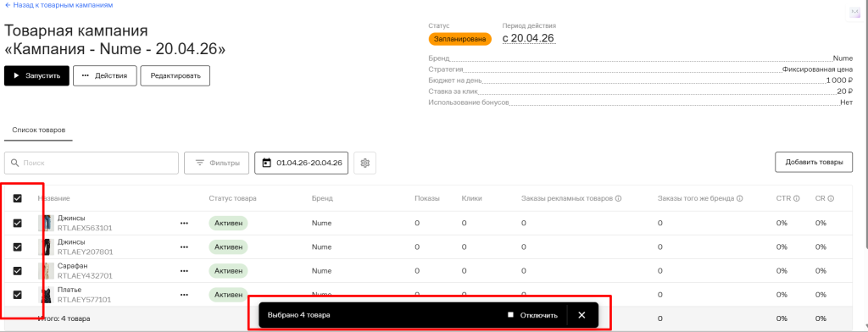The width and height of the screenshot is (868, 332).
Task: Open three-dots menu for Сарафан RTLAEY432701
Action: [184, 270]
